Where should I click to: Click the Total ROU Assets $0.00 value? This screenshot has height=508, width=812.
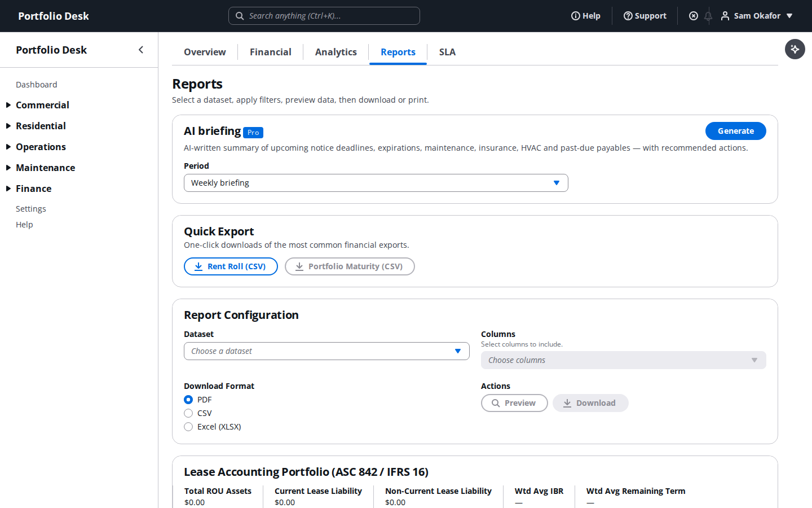[x=195, y=502]
